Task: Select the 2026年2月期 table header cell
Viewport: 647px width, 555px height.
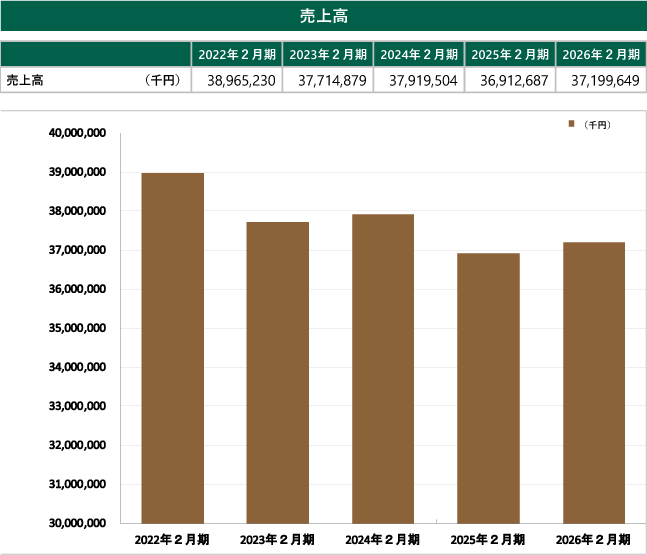Action: pos(601,54)
